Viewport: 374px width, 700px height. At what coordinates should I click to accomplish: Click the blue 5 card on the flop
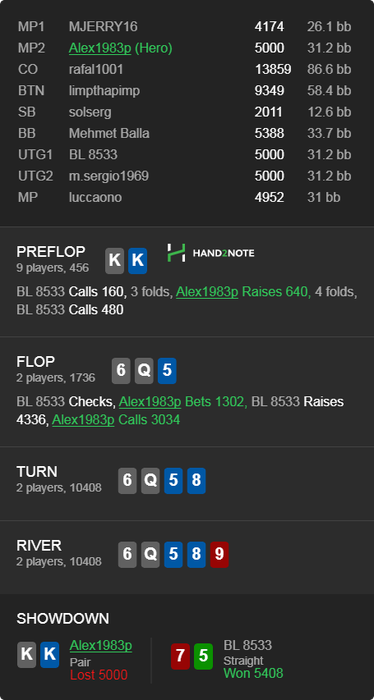167,371
